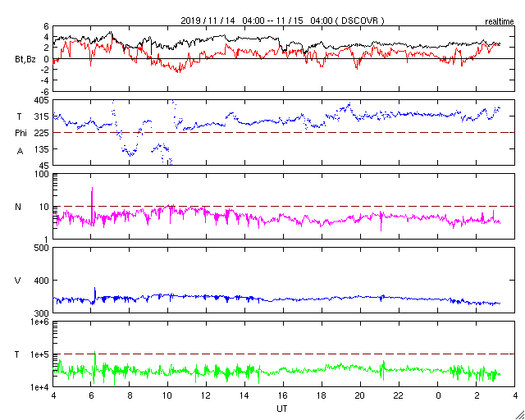Click the "UT" x-axis label

tap(282, 409)
